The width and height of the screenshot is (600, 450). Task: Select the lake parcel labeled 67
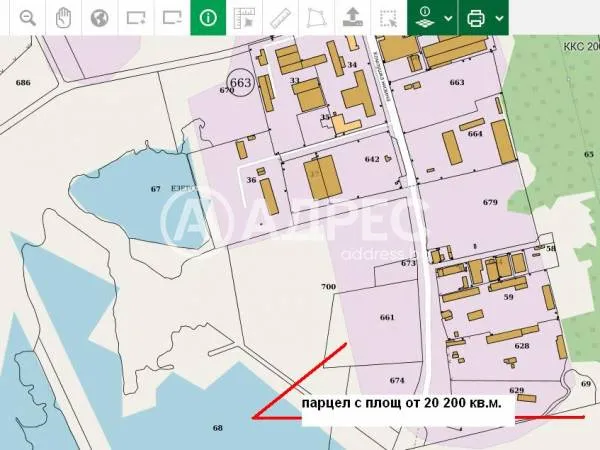coord(155,189)
